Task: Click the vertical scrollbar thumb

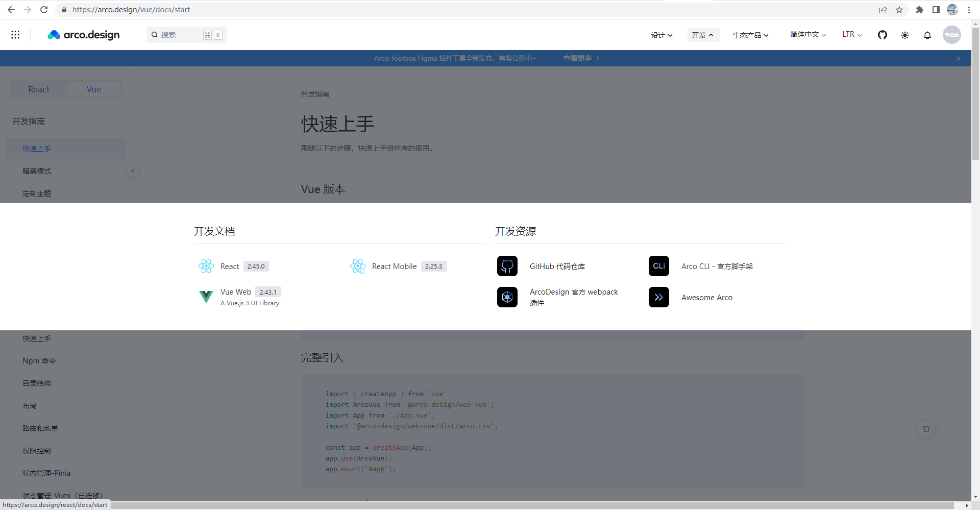Action: tap(975, 94)
